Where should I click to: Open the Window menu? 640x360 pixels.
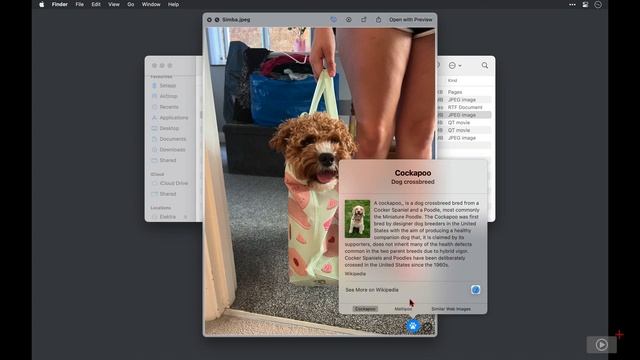151,4
